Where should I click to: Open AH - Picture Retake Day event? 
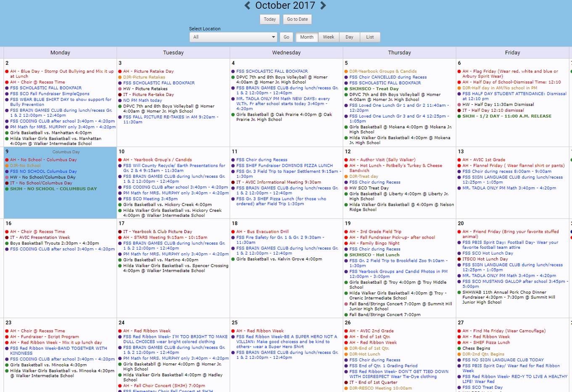pyautogui.click(x=148, y=71)
